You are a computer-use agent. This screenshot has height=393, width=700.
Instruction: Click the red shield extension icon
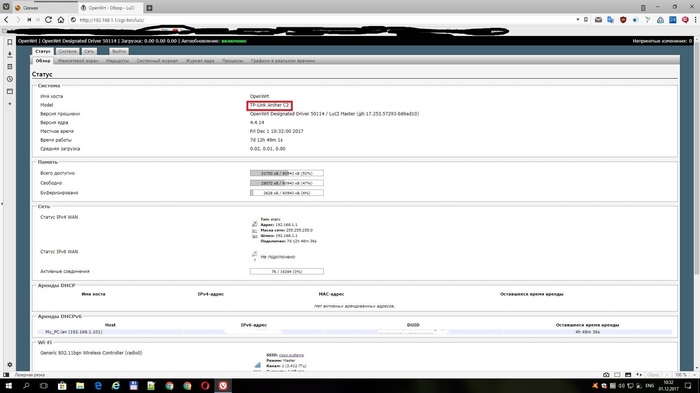click(x=623, y=20)
